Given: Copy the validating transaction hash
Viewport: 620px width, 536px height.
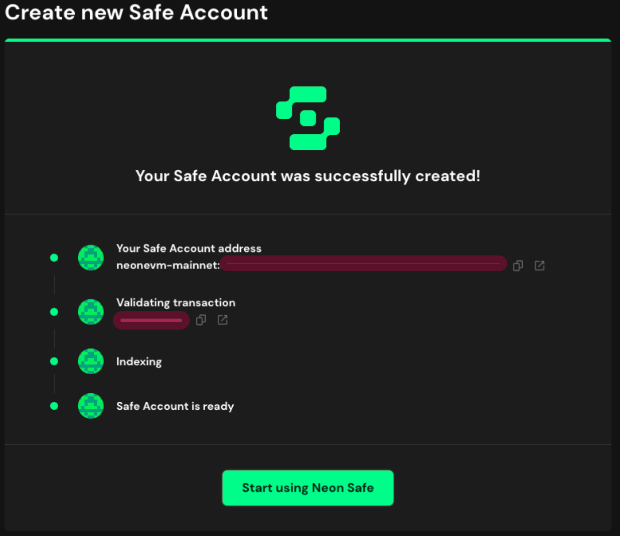Looking at the screenshot, I should 201,320.
